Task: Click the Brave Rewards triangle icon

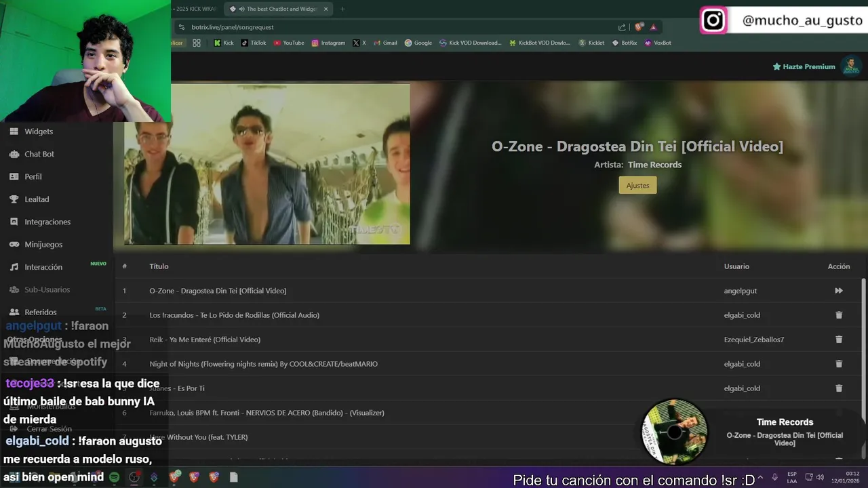Action: [653, 27]
